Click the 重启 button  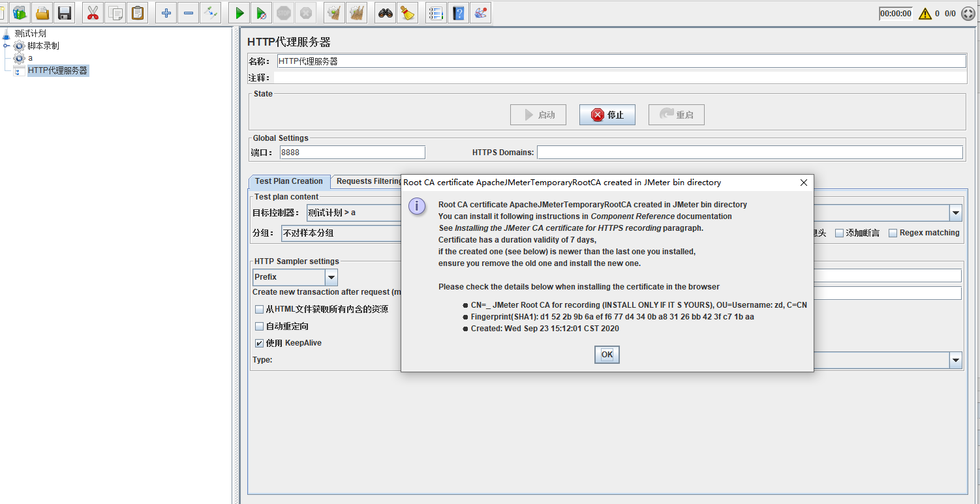pos(677,115)
